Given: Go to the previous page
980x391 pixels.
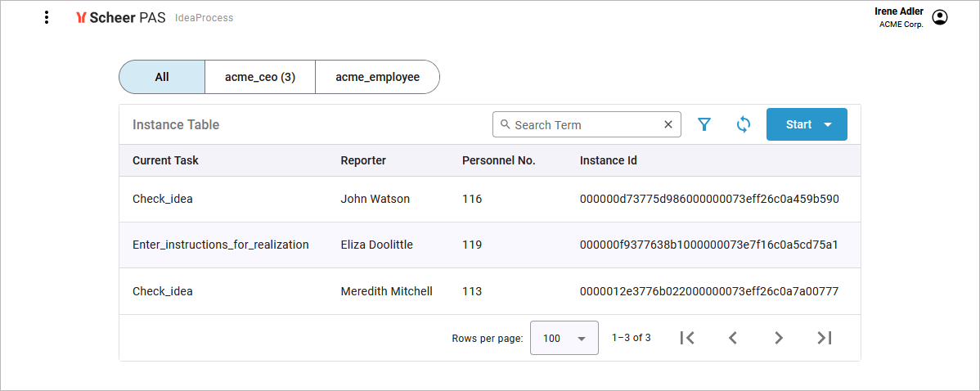Looking at the screenshot, I should (x=733, y=338).
